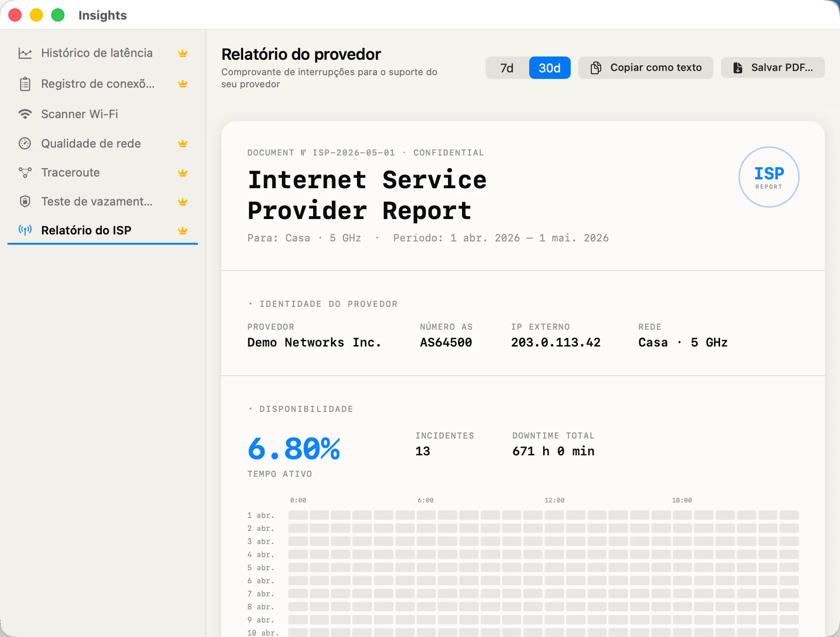This screenshot has width=840, height=637.
Task: Click first hour cell of 1 abr. row
Action: [x=298, y=515]
